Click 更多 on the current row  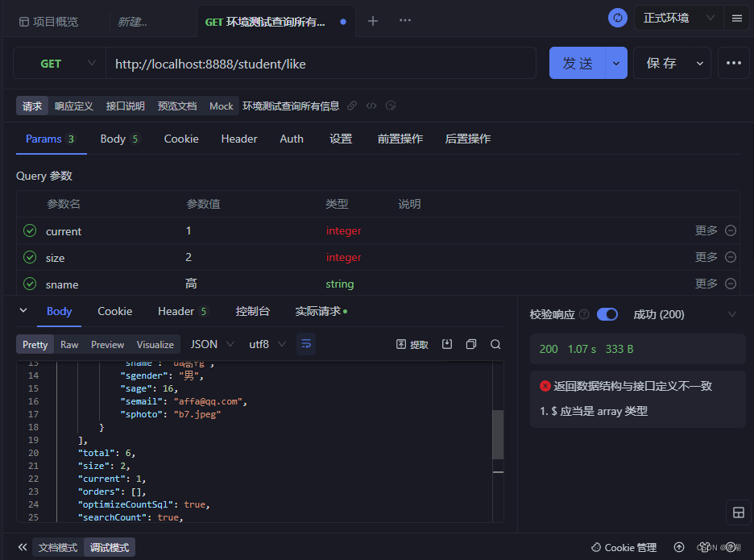(706, 231)
